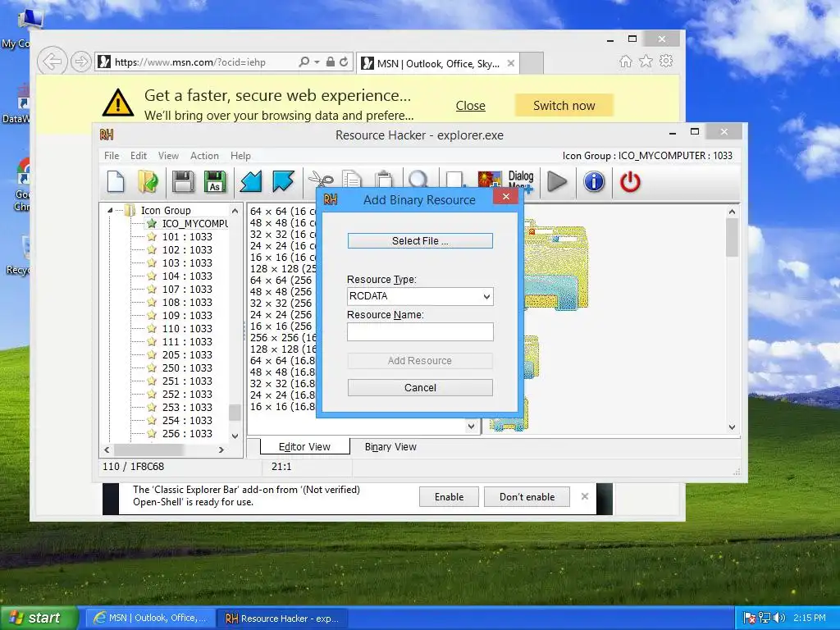Click MSN Internet Explorer taskbar button
Image resolution: width=840 pixels, height=630 pixels.
click(149, 619)
